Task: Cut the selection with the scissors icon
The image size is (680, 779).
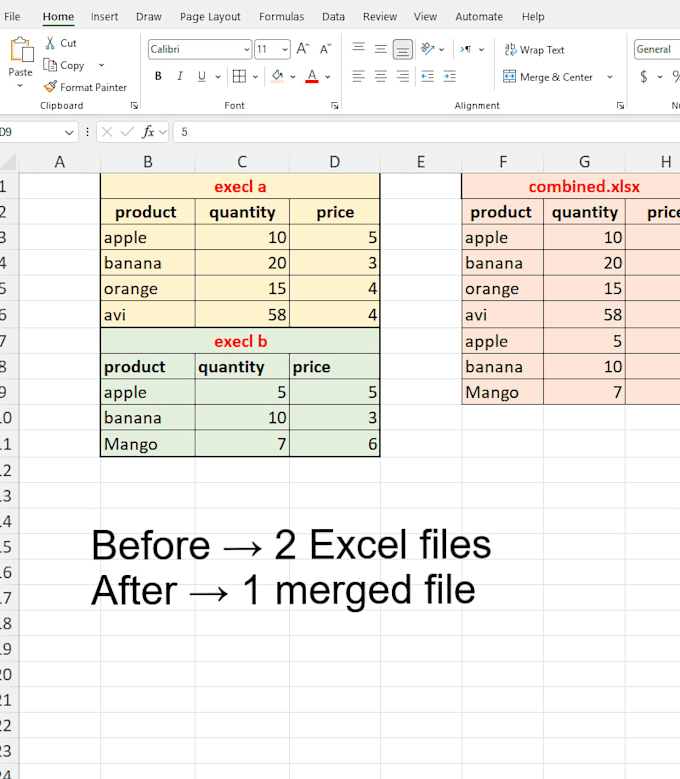Action: tap(61, 43)
